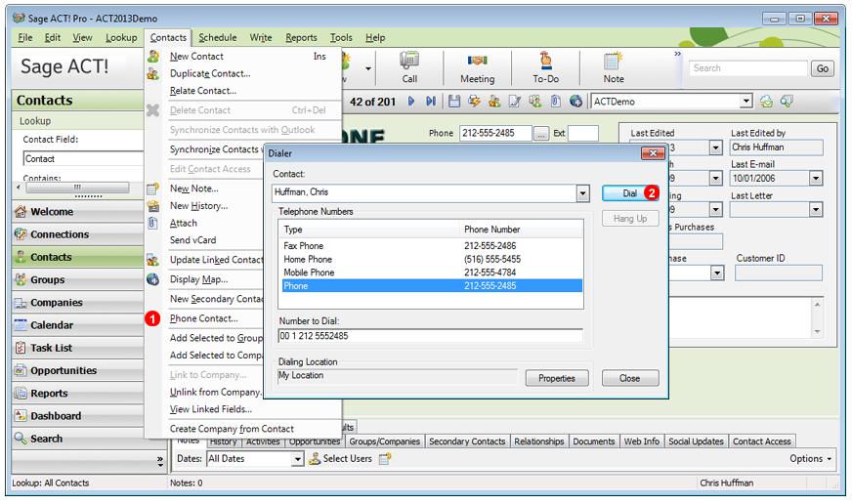
Task: Click the globe icon in the record toolbar
Action: pos(576,102)
